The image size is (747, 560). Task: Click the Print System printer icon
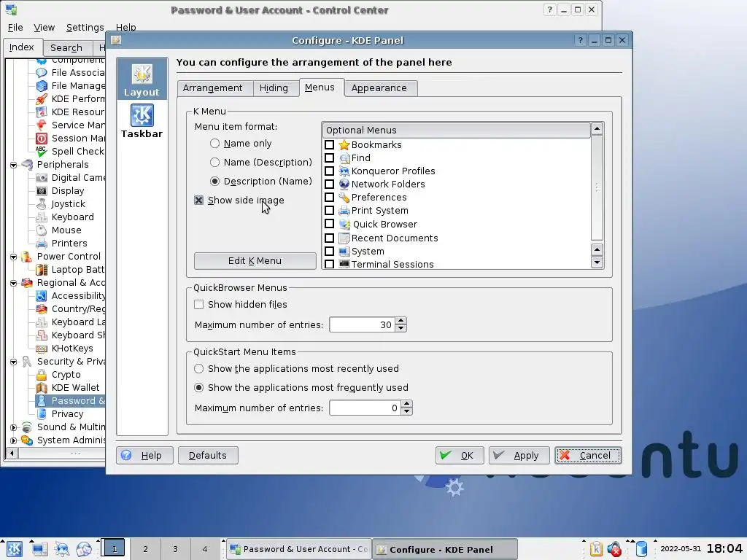(x=344, y=211)
